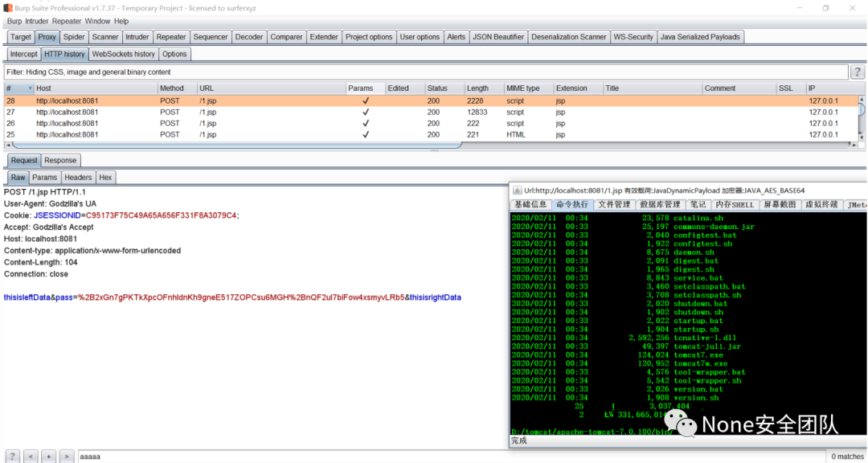
Task: Switch to the Params view tab
Action: 44,178
